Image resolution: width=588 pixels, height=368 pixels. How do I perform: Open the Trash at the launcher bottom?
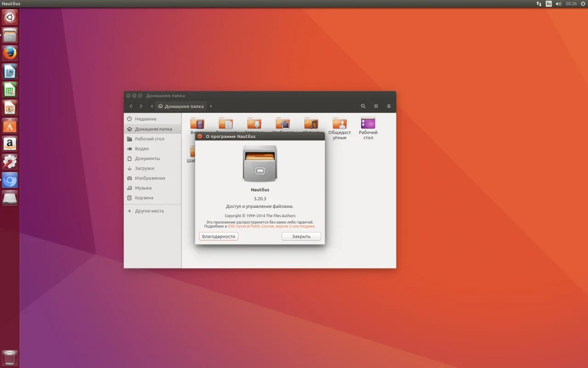click(x=10, y=358)
